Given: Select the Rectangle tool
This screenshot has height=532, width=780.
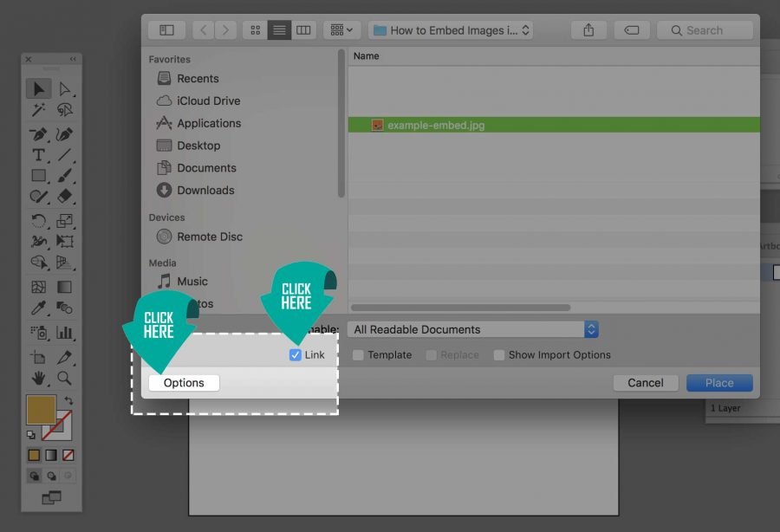Looking at the screenshot, I should pyautogui.click(x=38, y=175).
